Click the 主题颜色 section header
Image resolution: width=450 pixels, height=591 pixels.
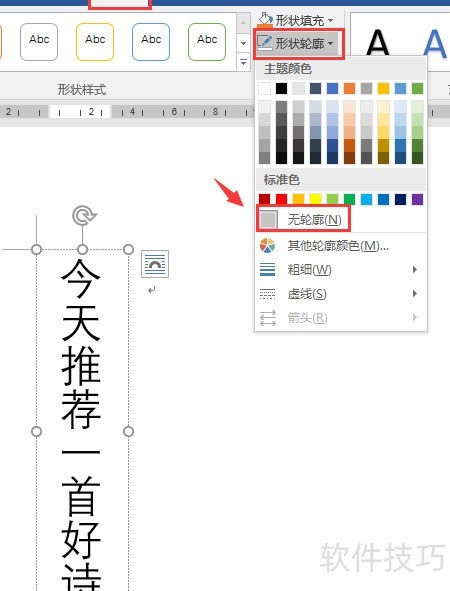pos(288,69)
